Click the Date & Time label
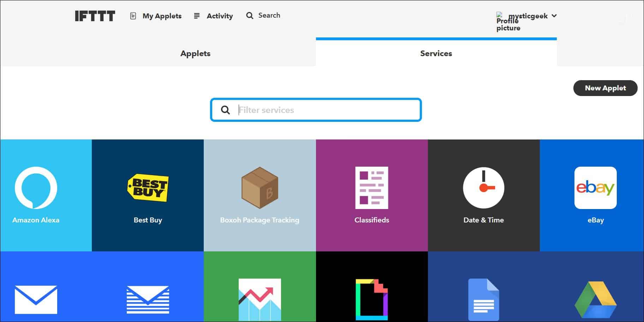644x322 pixels. tap(484, 220)
